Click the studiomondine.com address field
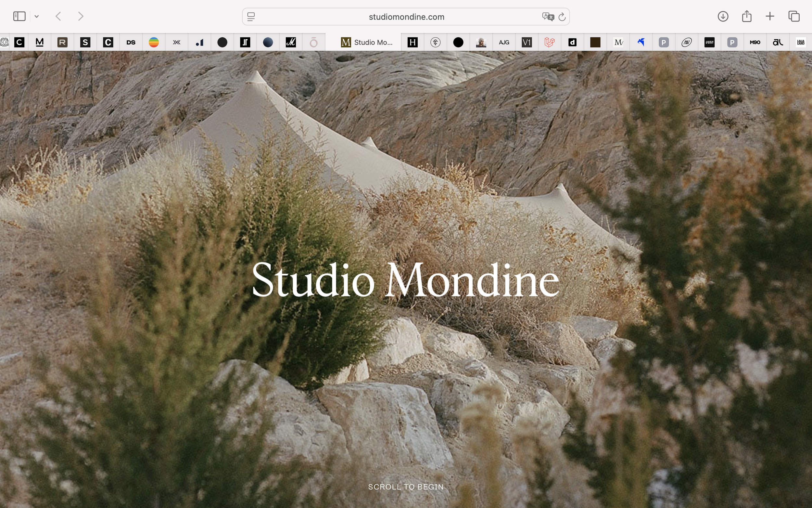Viewport: 812px width, 508px height. tap(406, 17)
